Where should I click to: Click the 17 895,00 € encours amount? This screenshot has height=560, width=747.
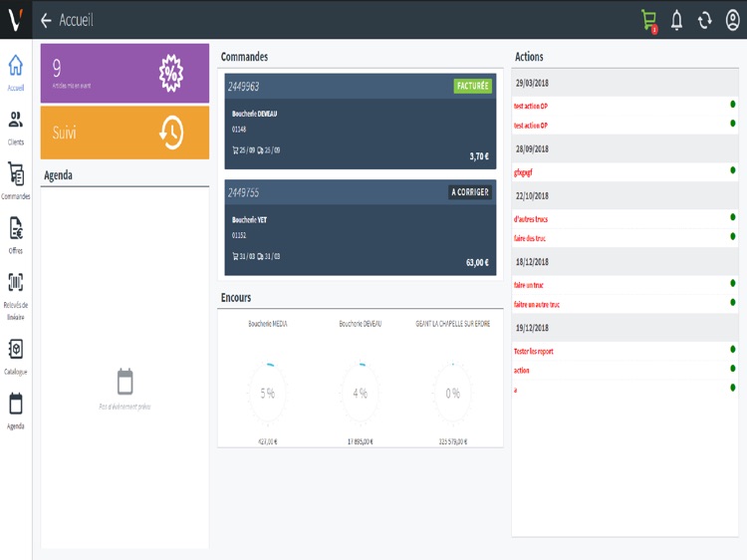[x=361, y=441]
